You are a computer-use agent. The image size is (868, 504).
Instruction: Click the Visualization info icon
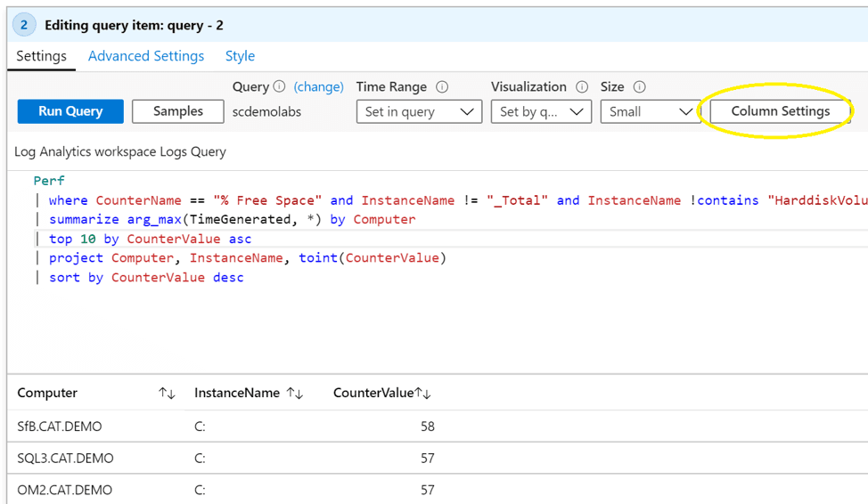582,87
